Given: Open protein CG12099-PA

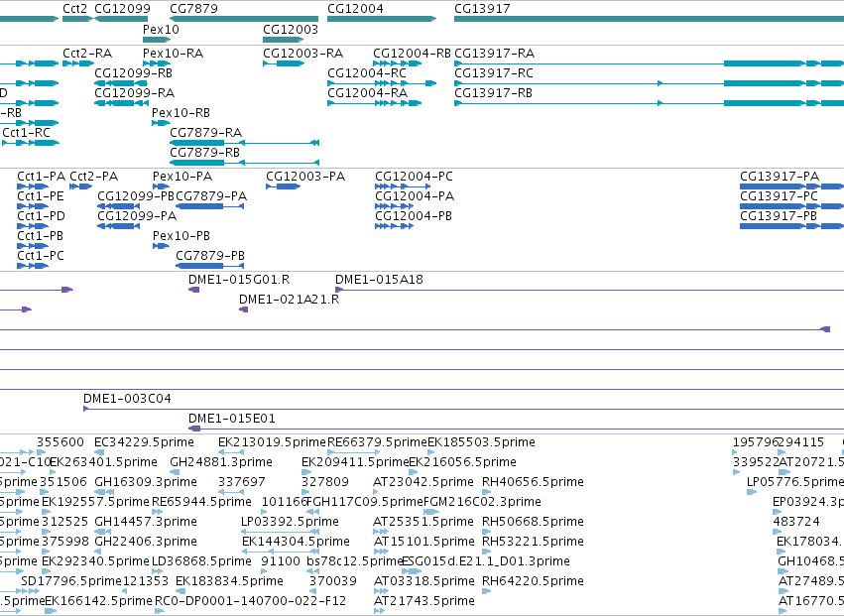Looking at the screenshot, I should click(x=137, y=216).
